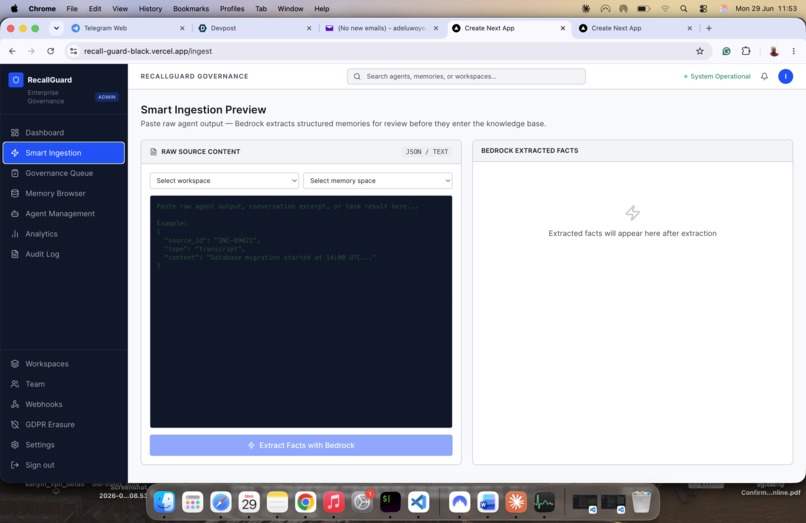The image size is (806, 523).
Task: Open the Bookmarks menu in menu bar
Action: 191,9
